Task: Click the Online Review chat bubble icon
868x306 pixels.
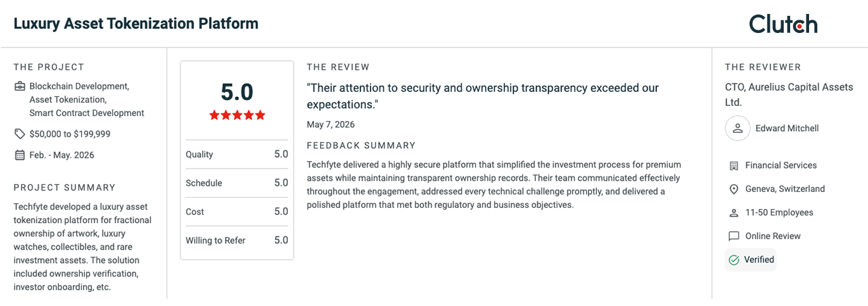Action: tap(734, 236)
